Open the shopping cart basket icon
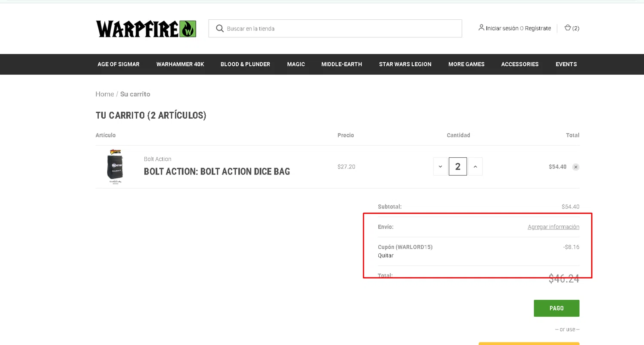The image size is (644, 345). (x=568, y=28)
